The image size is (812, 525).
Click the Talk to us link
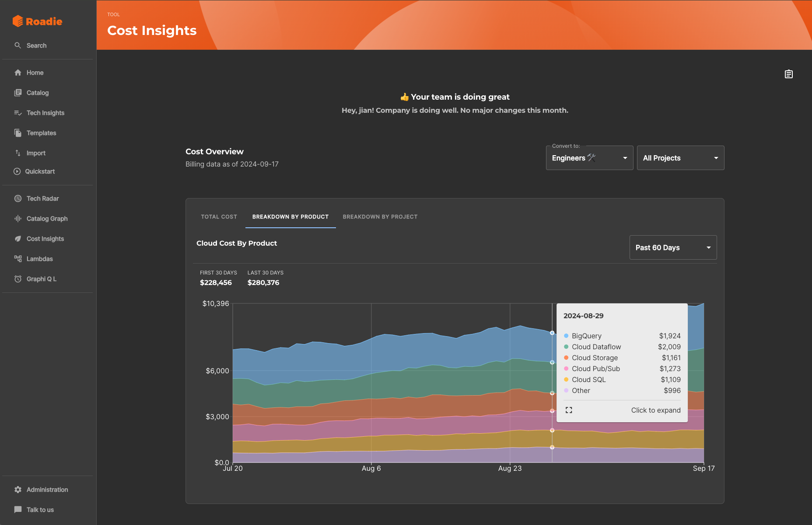pos(40,510)
